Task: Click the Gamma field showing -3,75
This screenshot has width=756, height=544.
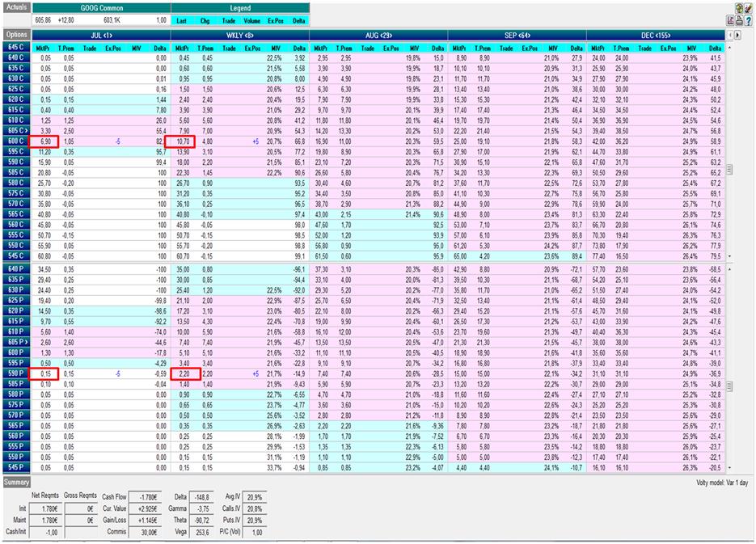Action: pos(201,508)
